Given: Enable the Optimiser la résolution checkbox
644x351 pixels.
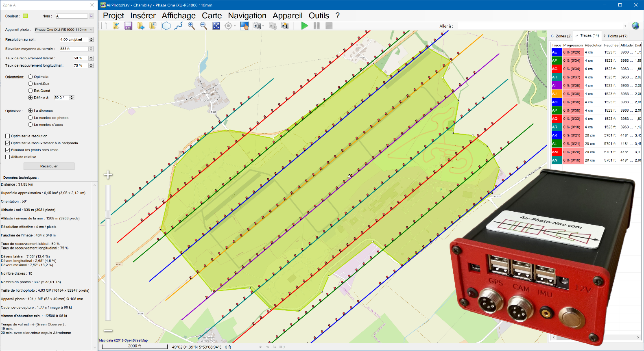Looking at the screenshot, I should (x=8, y=136).
